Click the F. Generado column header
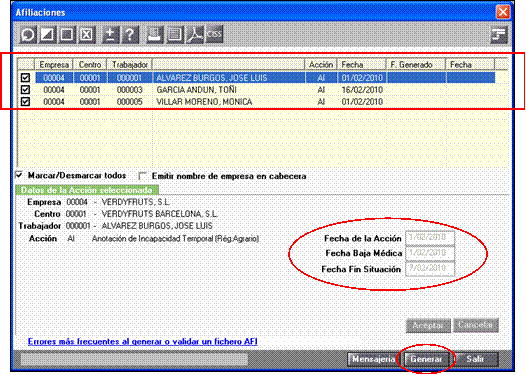The width and height of the screenshot is (526, 375). (416, 64)
